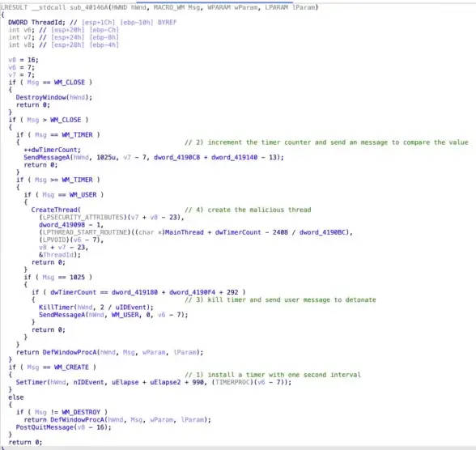Viewport: 476px width, 450px height.
Task: Select the ThreadId variable declaration
Action: point(36,23)
